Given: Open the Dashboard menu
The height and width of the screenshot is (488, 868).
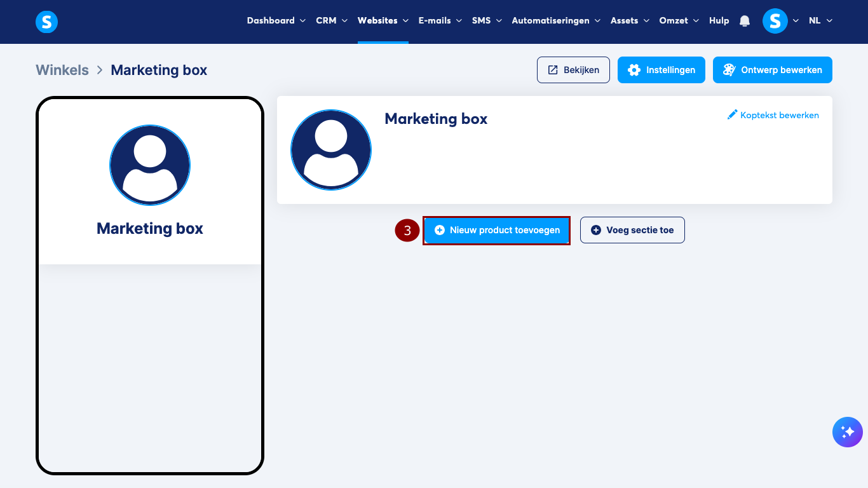Looking at the screenshot, I should point(276,20).
